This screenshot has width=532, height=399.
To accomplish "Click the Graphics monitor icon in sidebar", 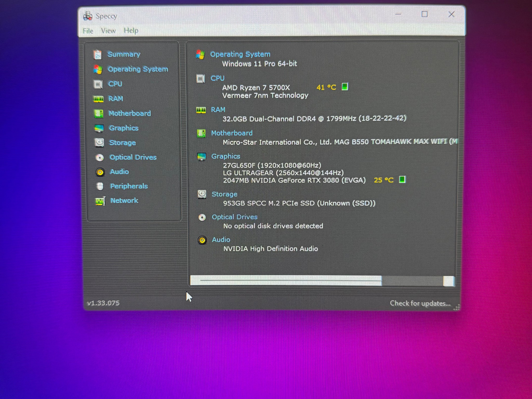I will coord(99,128).
